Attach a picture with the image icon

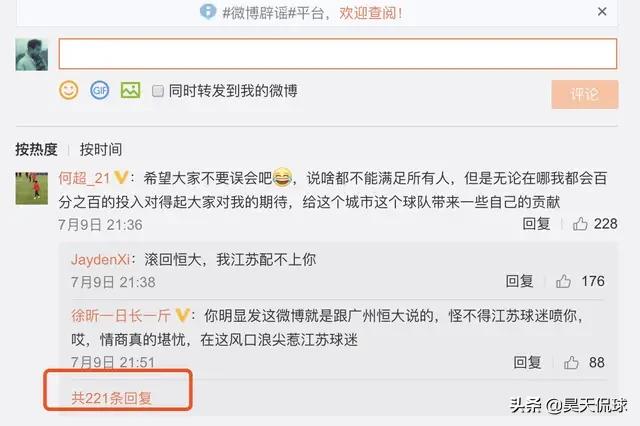[131, 90]
